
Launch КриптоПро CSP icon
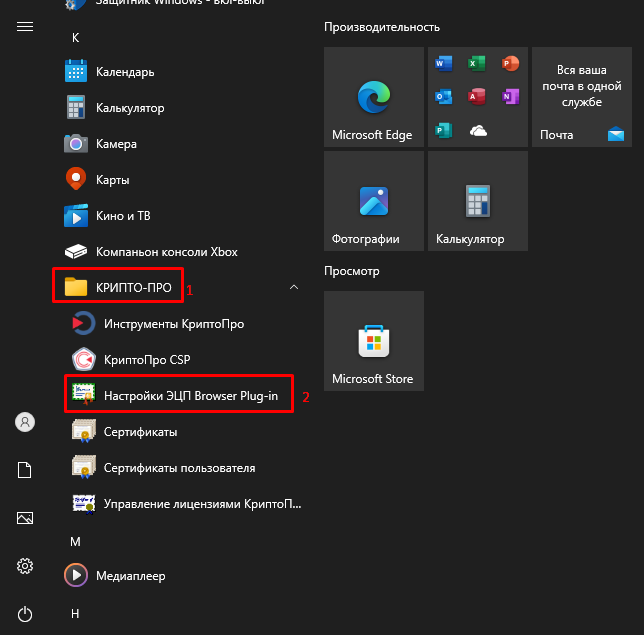84,359
